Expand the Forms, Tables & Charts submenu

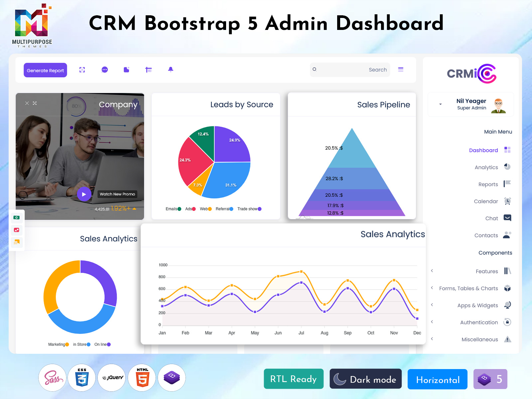pyautogui.click(x=432, y=288)
